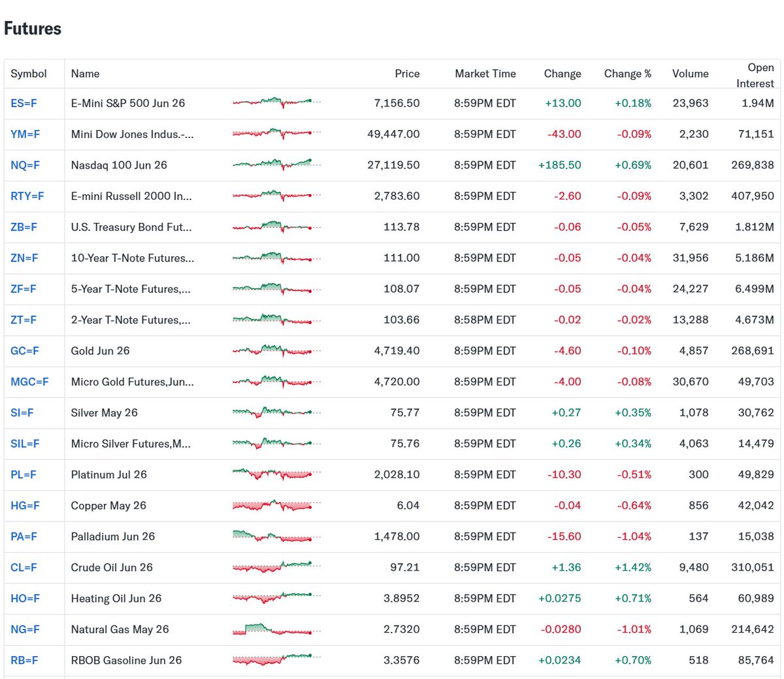Click the Futures page heading

click(x=32, y=28)
